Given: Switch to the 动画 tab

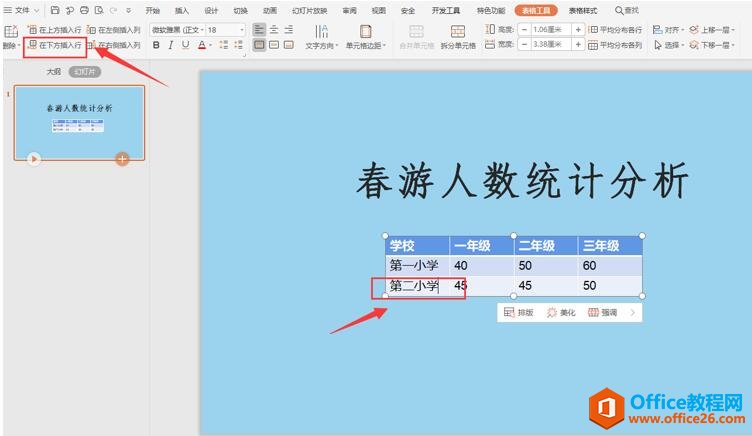Looking at the screenshot, I should tap(270, 10).
